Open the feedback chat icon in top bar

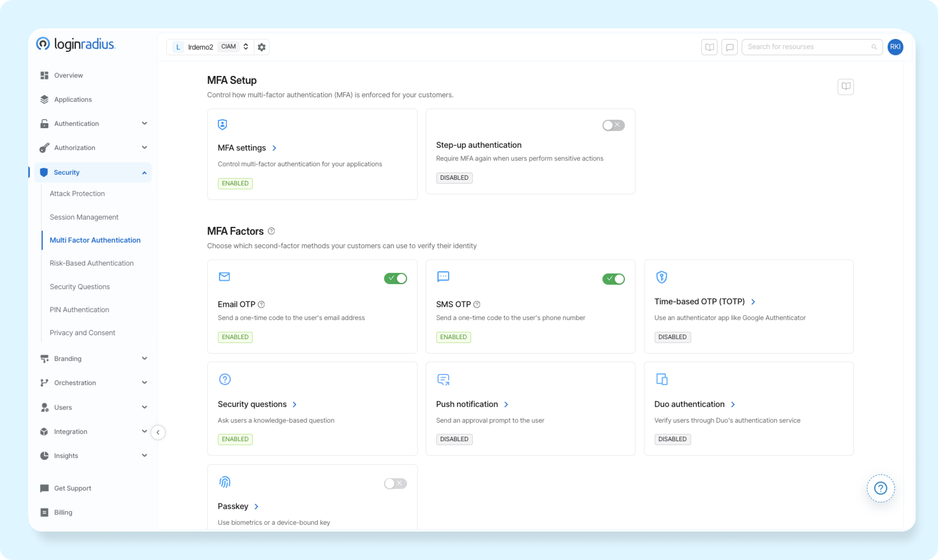[730, 47]
